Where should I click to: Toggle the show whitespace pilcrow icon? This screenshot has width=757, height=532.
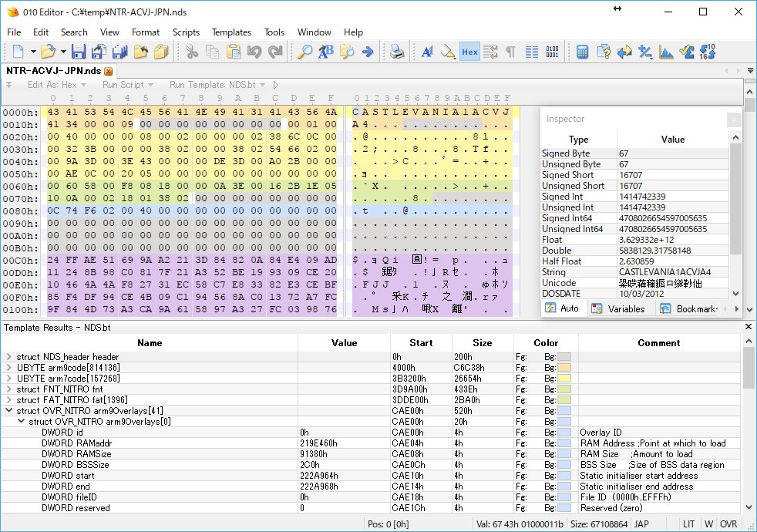pyautogui.click(x=511, y=52)
